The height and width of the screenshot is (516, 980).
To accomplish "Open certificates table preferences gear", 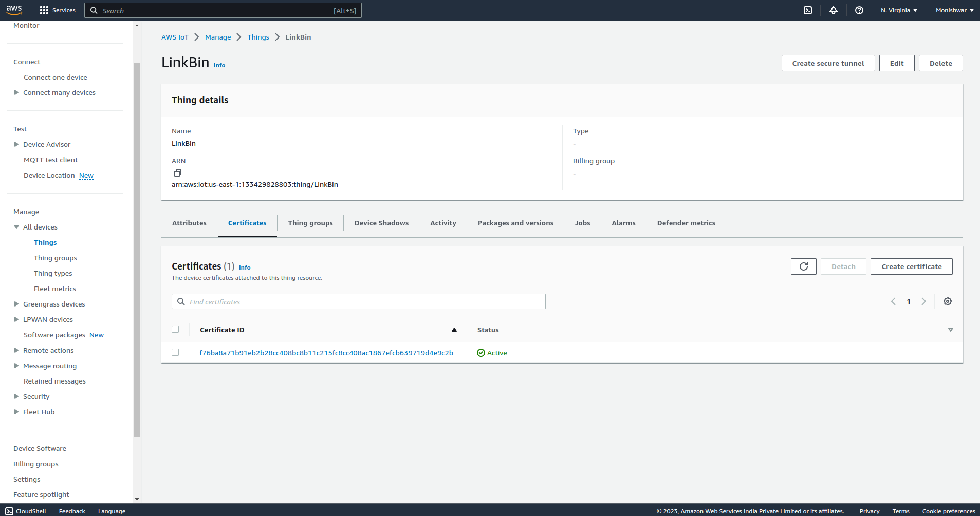I will pyautogui.click(x=948, y=301).
